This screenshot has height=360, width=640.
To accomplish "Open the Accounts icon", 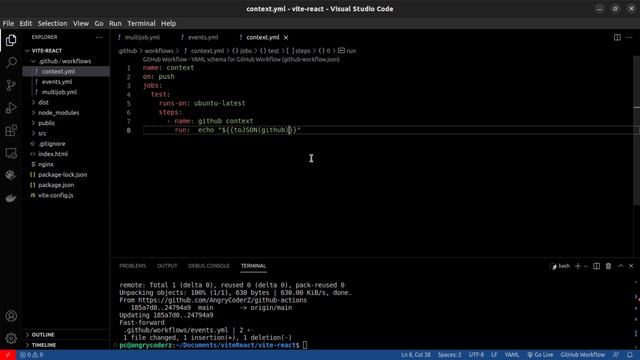I will tap(11, 316).
